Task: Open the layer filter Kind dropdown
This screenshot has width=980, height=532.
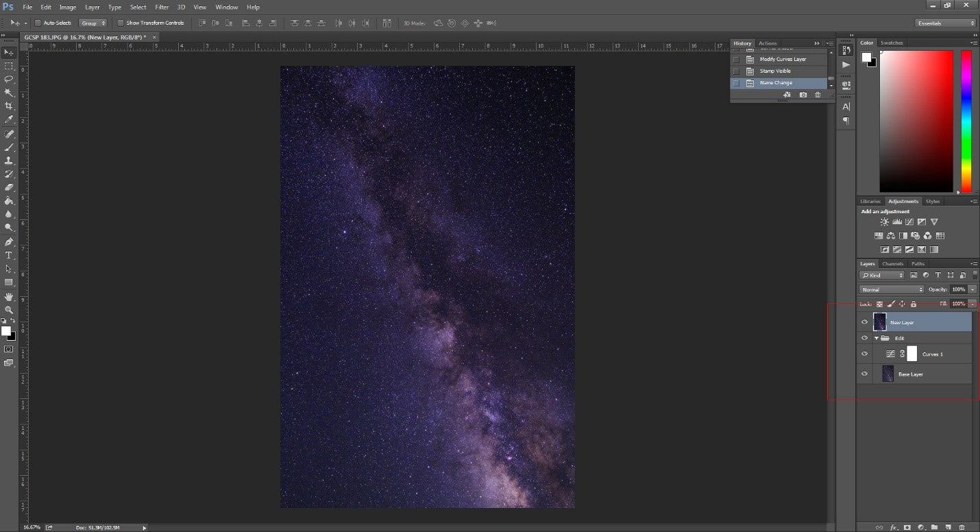Action: click(x=882, y=275)
